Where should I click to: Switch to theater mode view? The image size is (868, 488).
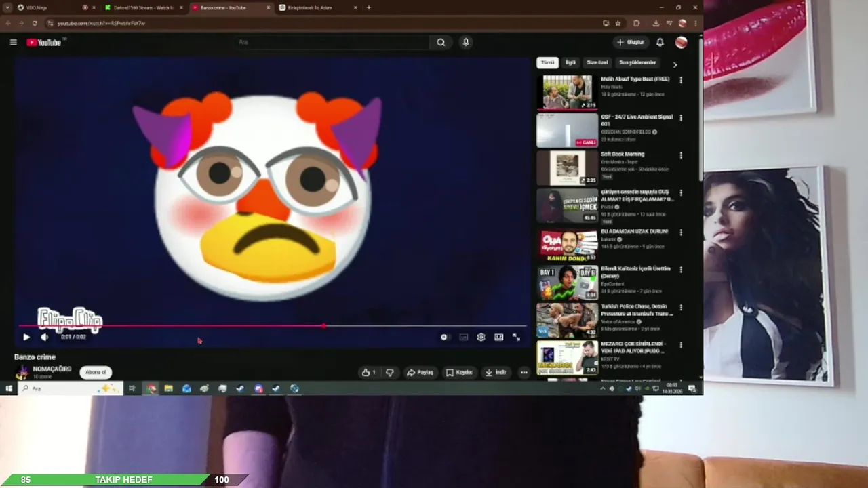point(498,337)
